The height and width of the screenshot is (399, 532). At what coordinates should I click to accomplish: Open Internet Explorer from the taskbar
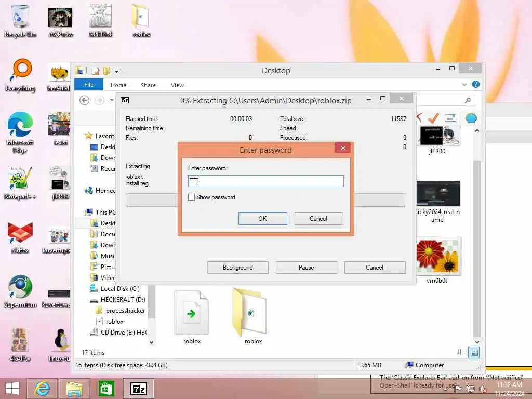42,389
